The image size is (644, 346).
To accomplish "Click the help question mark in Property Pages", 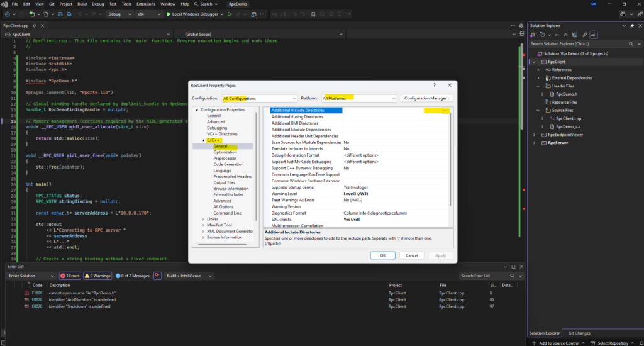I will point(434,85).
